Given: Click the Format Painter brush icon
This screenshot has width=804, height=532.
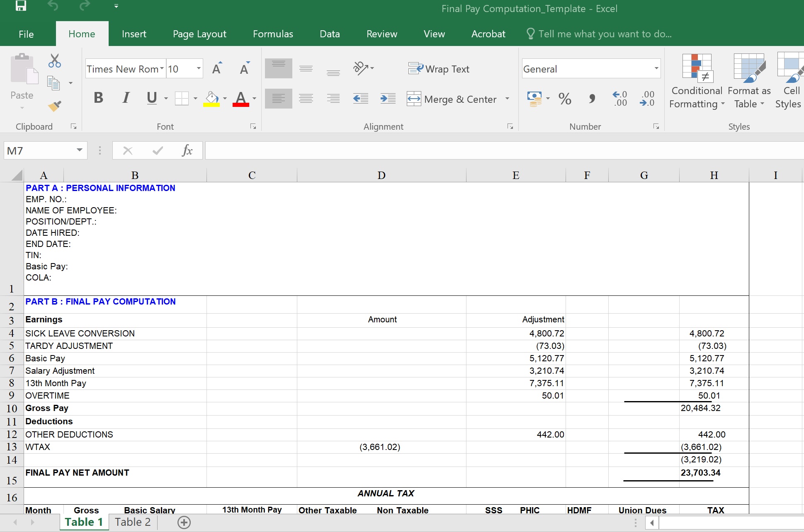Looking at the screenshot, I should click(54, 106).
